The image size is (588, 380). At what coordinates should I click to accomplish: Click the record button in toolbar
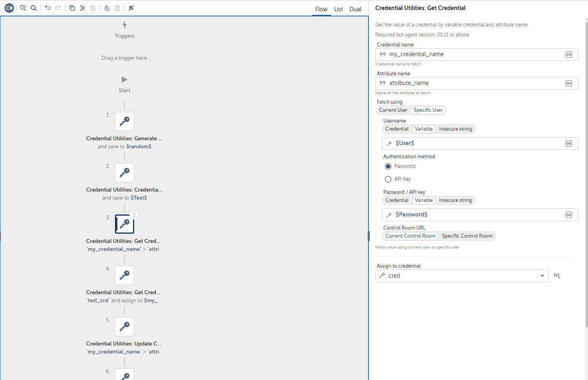[x=9, y=8]
